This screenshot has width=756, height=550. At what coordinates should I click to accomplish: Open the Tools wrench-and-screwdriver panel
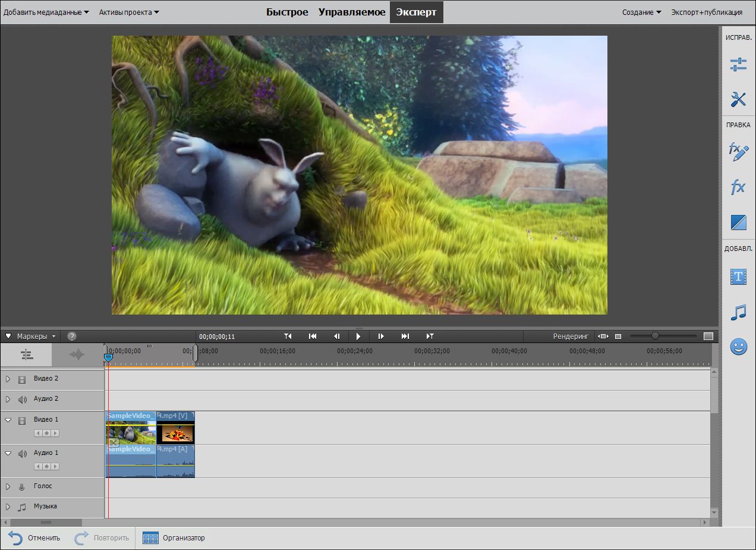(x=738, y=99)
